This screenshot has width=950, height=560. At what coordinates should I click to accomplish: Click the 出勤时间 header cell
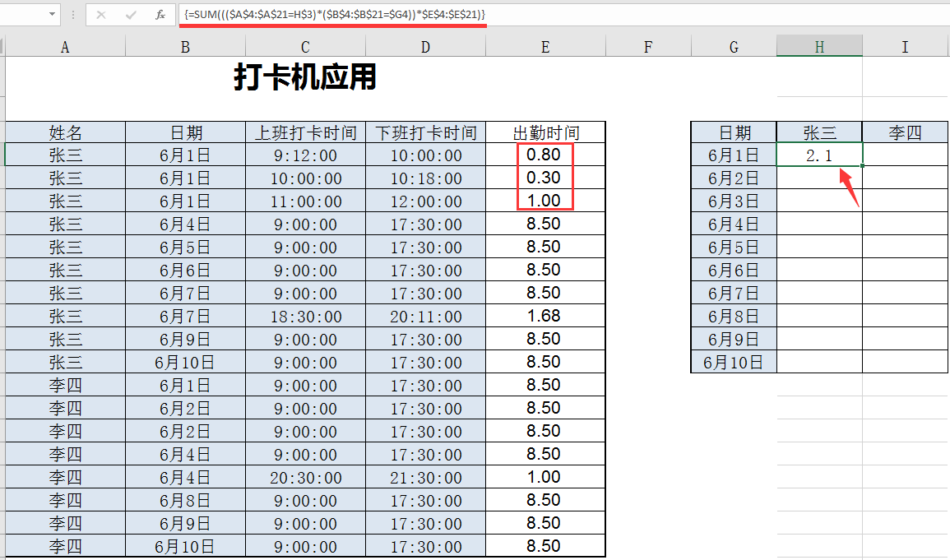pos(545,132)
